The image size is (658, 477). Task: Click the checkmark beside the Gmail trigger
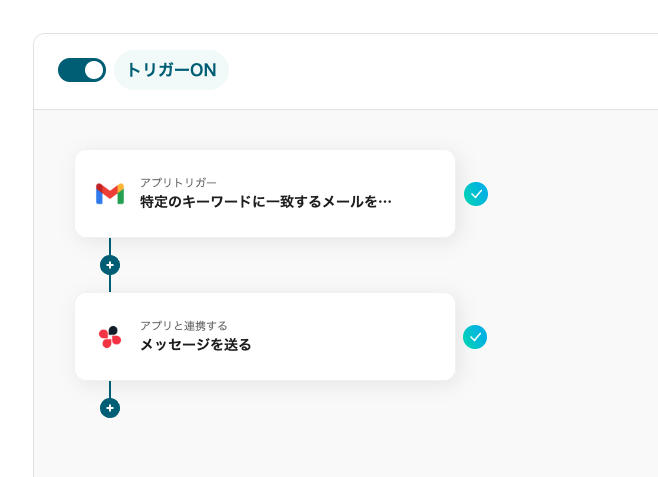pos(475,194)
